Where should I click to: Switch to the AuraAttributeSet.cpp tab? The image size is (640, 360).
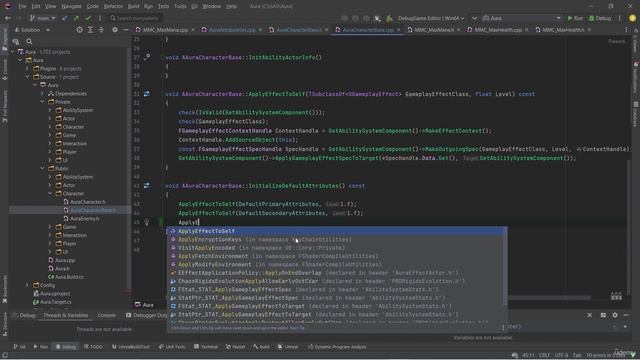click(x=232, y=30)
